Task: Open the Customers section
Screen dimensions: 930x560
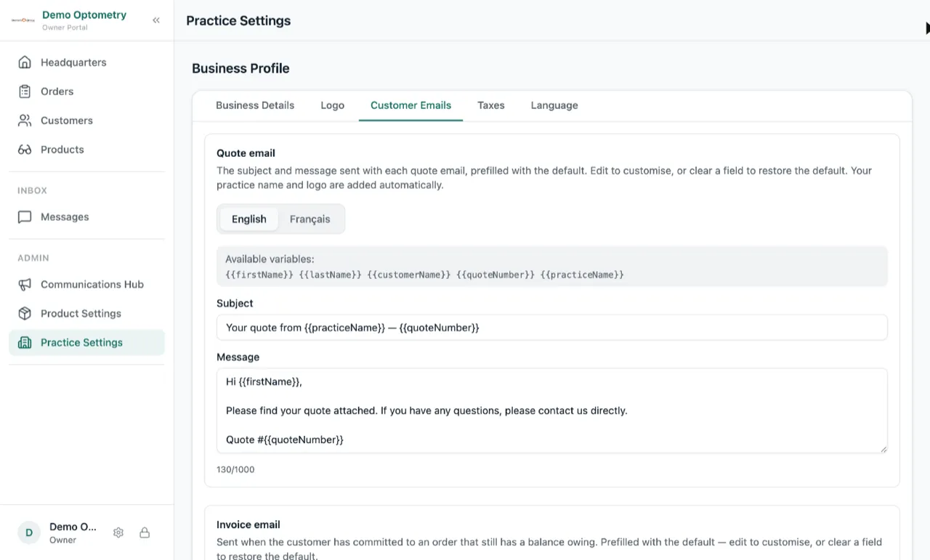Action: (86, 121)
